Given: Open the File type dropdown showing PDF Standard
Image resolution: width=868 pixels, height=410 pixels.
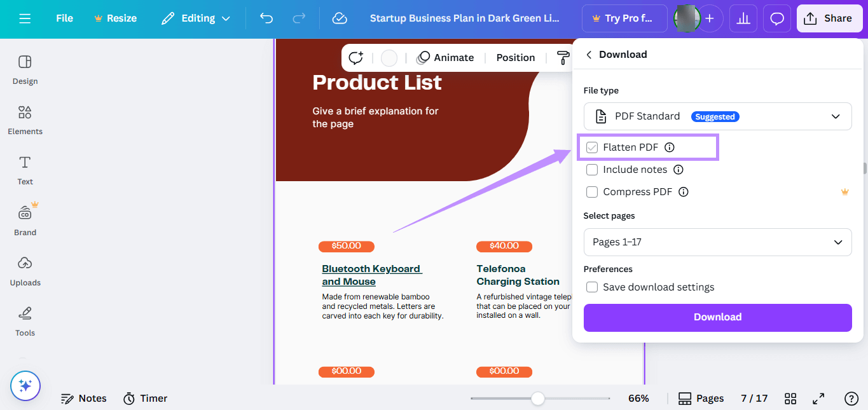Looking at the screenshot, I should pos(717,116).
